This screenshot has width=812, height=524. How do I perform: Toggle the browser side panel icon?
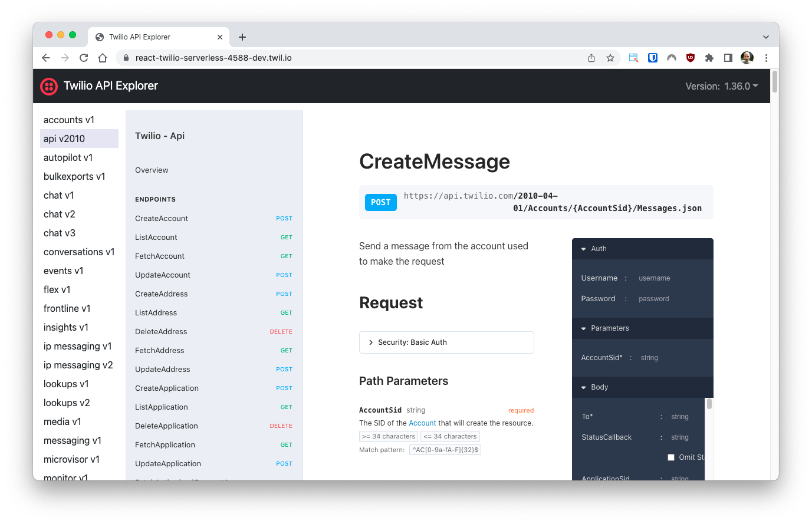[728, 58]
